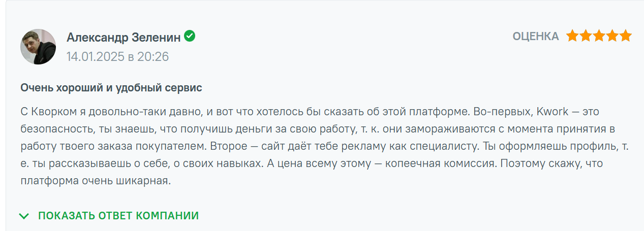Click review title 'Очень хороший и удобный сервис'
This screenshot has width=644, height=231.
click(111, 88)
